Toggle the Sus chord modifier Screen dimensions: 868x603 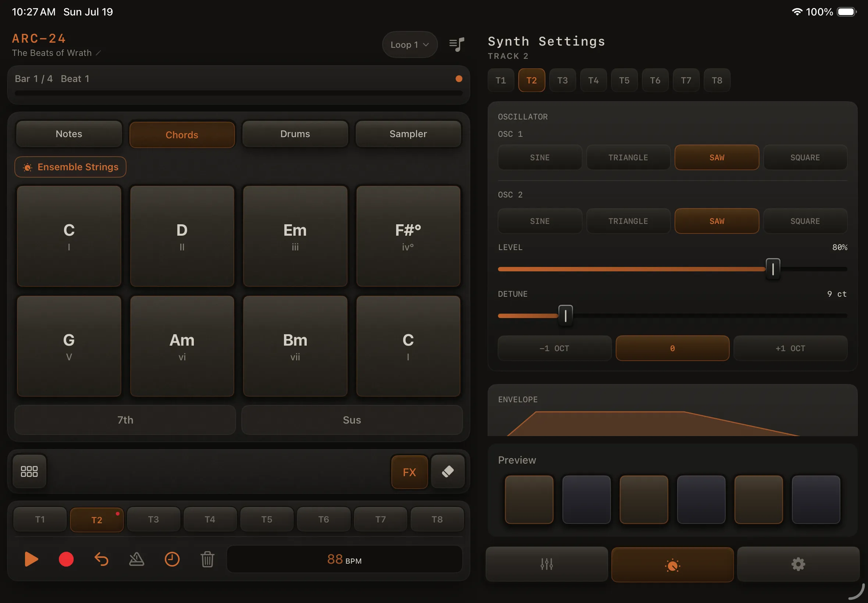click(x=352, y=420)
